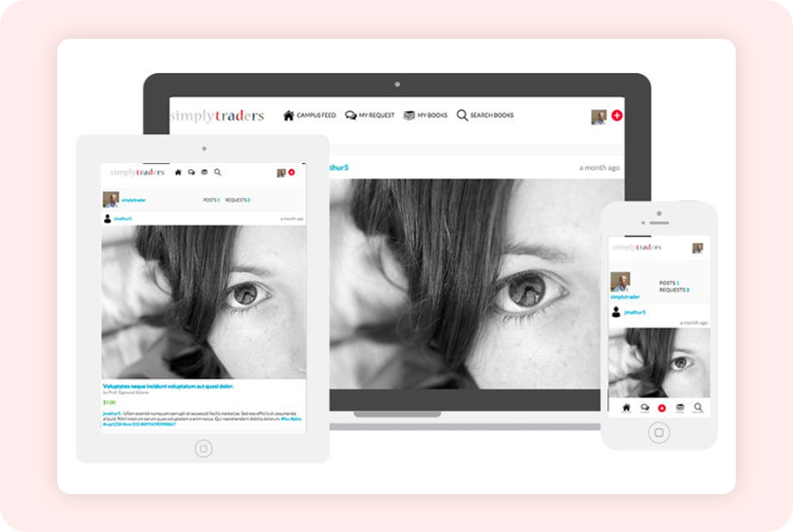Tap the Requests count on the phone
793x532 pixels.
(x=674, y=291)
